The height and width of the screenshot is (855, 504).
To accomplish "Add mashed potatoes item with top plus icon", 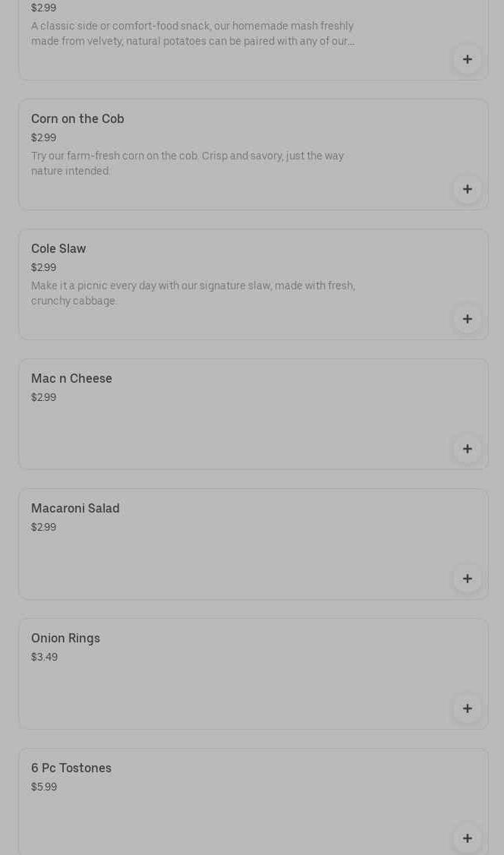I will [x=468, y=59].
